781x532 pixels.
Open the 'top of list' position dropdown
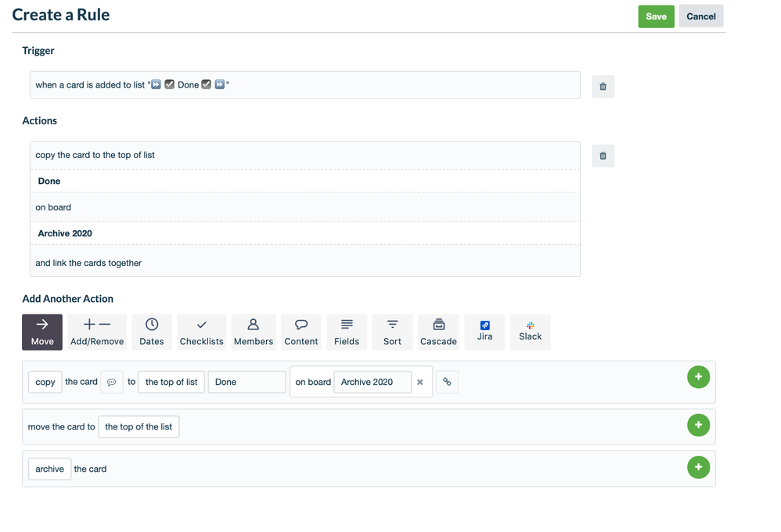tap(171, 382)
